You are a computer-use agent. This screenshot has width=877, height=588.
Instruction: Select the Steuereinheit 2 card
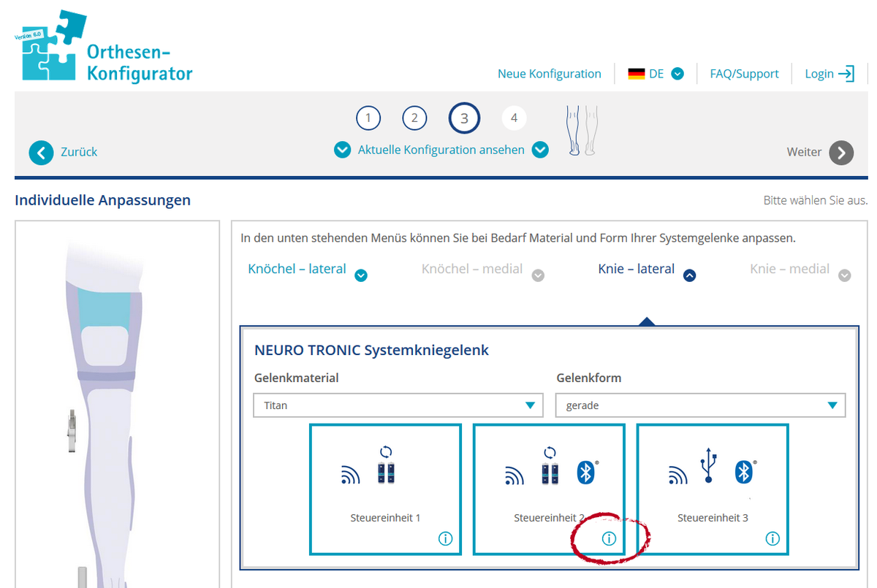(549, 489)
